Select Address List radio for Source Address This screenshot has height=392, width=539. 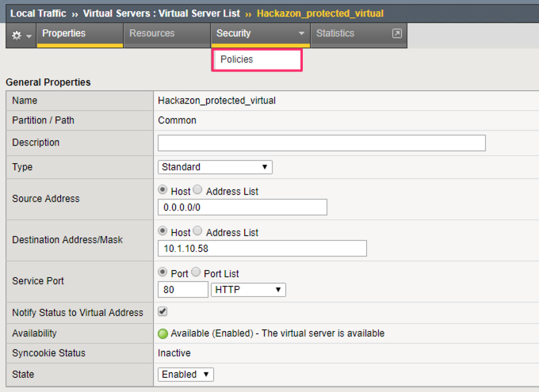(x=197, y=189)
